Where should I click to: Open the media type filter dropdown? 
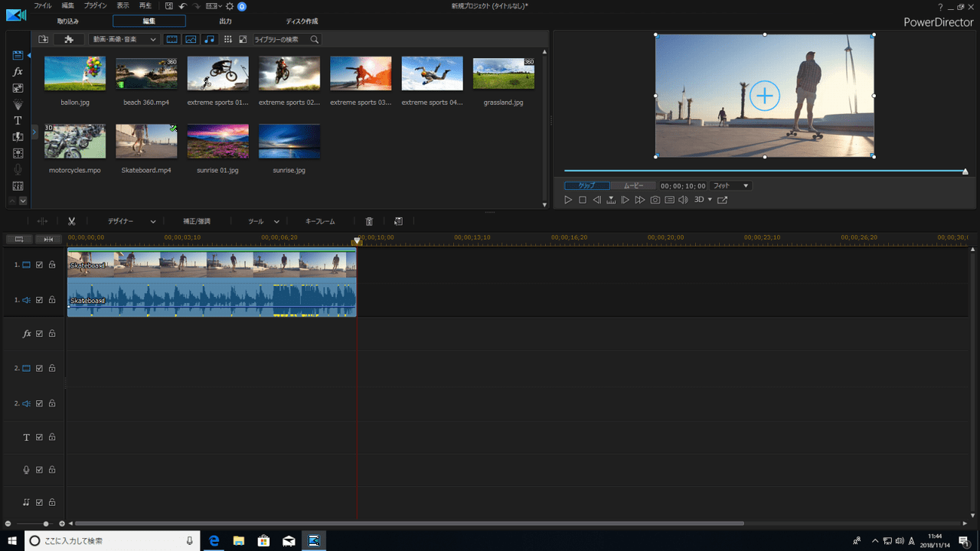click(x=123, y=39)
